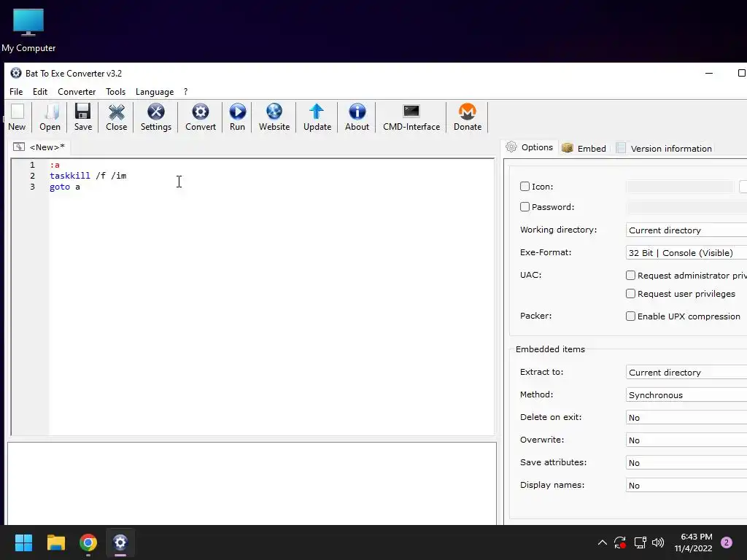Launch File Explorer from taskbar

(x=56, y=542)
